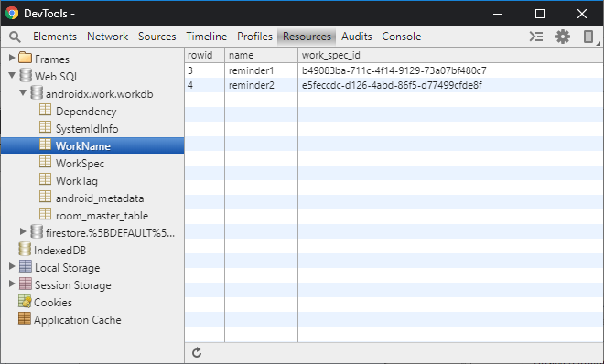Select the android_metadata table

[x=100, y=198]
